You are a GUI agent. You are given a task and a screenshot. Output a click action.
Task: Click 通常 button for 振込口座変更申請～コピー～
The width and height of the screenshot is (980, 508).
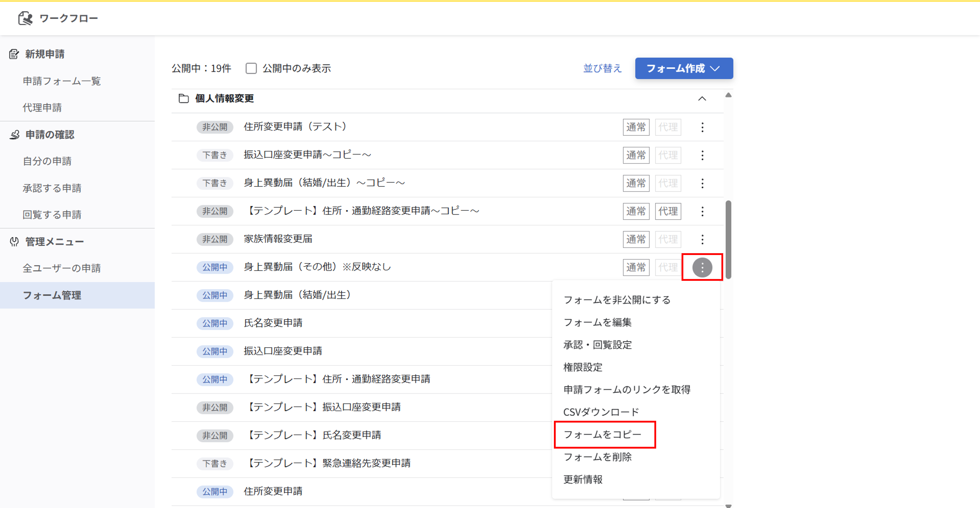(636, 155)
